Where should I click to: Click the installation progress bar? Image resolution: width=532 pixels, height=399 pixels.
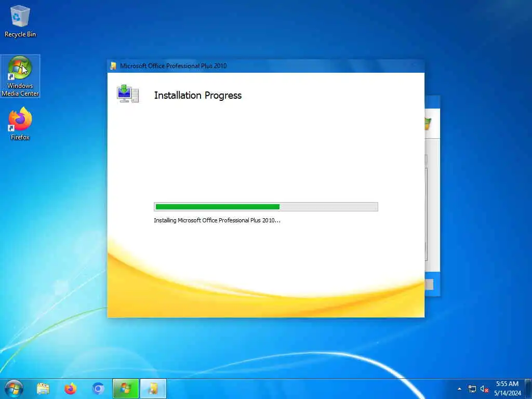pos(265,207)
